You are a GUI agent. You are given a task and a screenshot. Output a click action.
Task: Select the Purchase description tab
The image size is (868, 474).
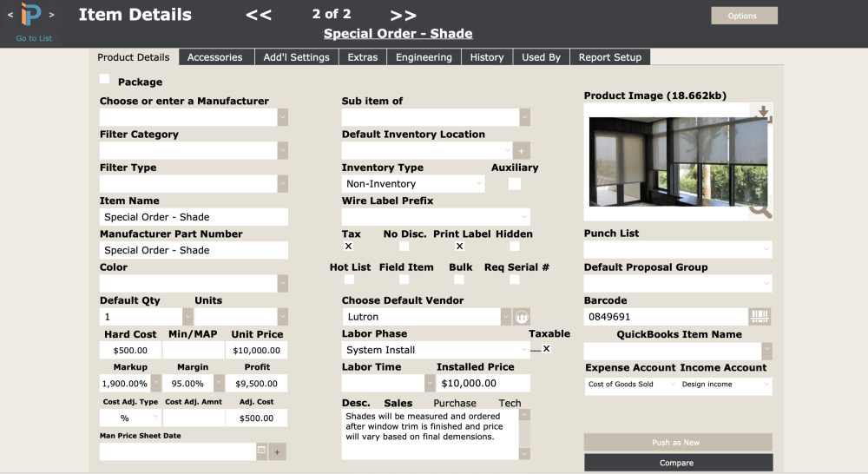pyautogui.click(x=455, y=403)
